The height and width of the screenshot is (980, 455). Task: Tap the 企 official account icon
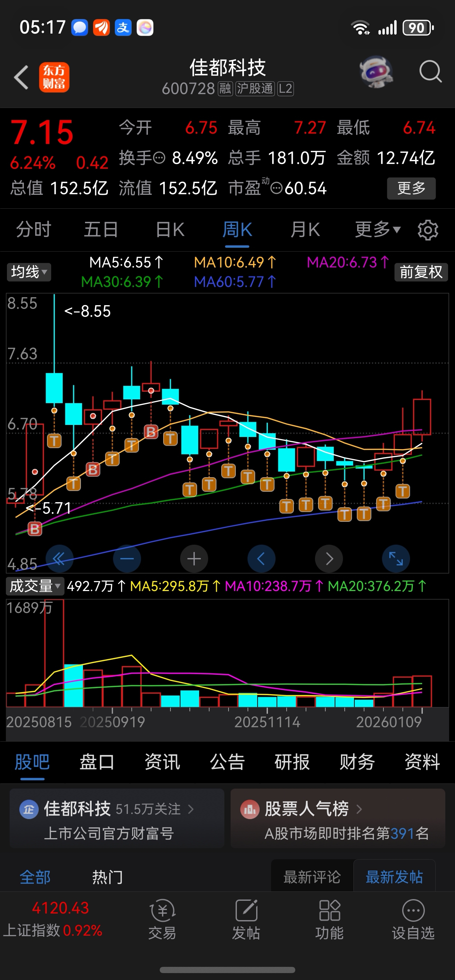click(29, 809)
